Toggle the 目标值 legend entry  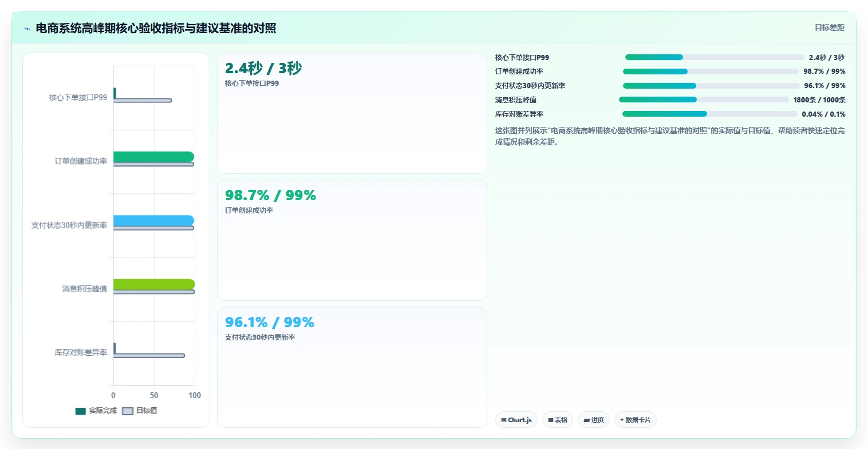click(x=140, y=411)
